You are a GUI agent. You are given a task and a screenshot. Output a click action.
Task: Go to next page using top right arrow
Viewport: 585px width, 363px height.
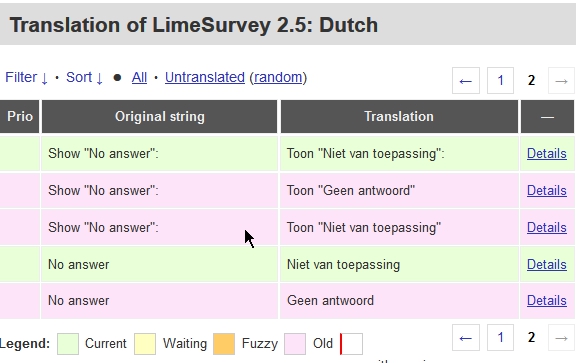pos(561,81)
